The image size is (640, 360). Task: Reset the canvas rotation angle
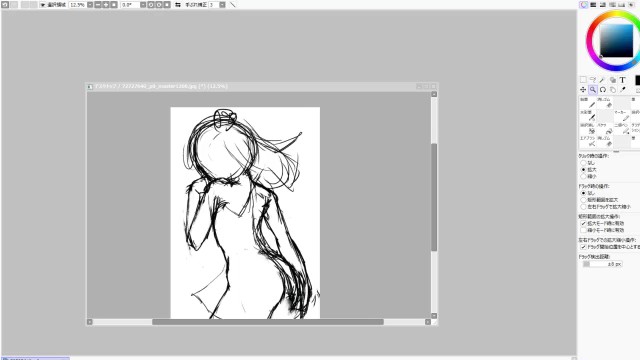pos(167,5)
